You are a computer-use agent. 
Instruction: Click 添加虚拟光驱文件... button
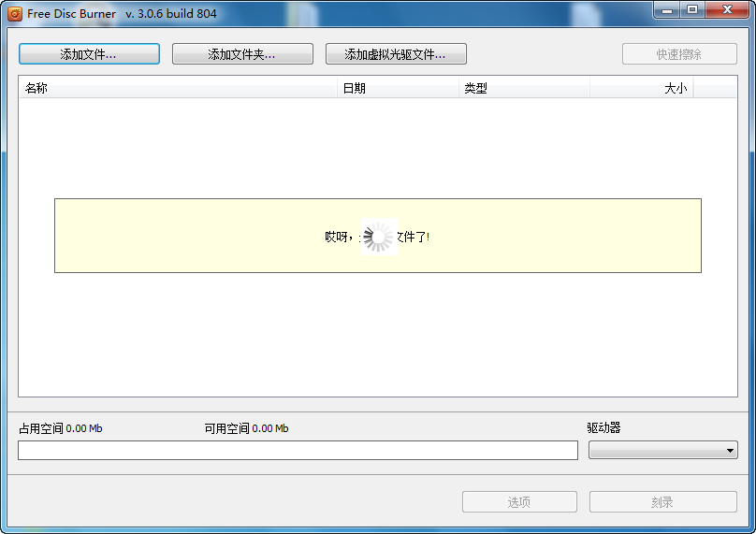click(396, 54)
